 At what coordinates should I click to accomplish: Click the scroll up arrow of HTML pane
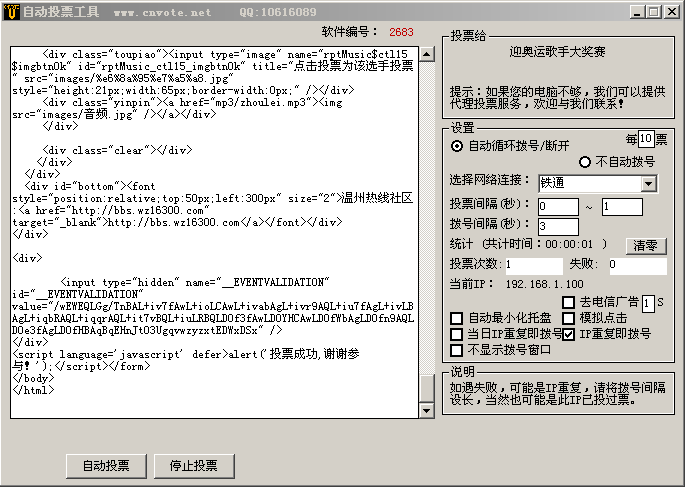click(427, 52)
